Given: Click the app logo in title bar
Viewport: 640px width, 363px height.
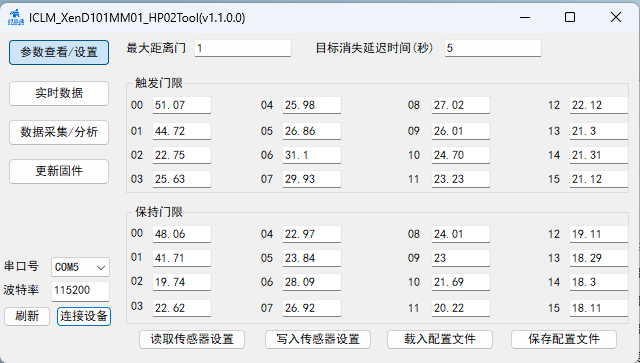Looking at the screenshot, I should 16,18.
